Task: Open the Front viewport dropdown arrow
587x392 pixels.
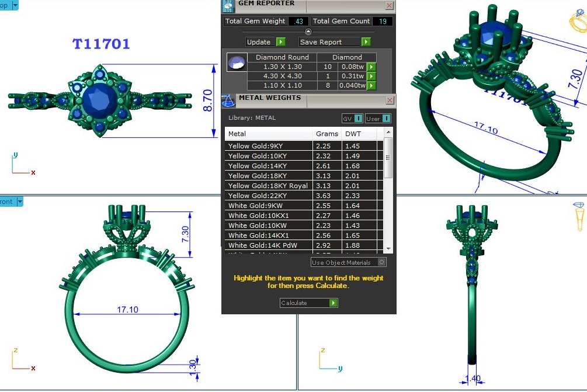Action: point(20,202)
